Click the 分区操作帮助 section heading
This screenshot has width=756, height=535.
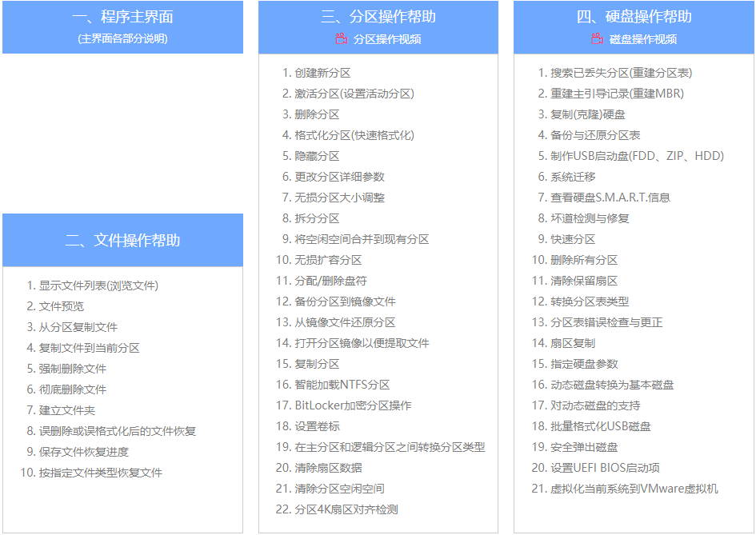(378, 17)
